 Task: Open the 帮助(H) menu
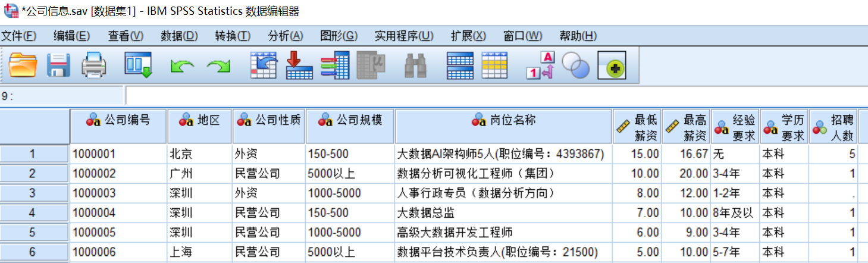point(578,36)
